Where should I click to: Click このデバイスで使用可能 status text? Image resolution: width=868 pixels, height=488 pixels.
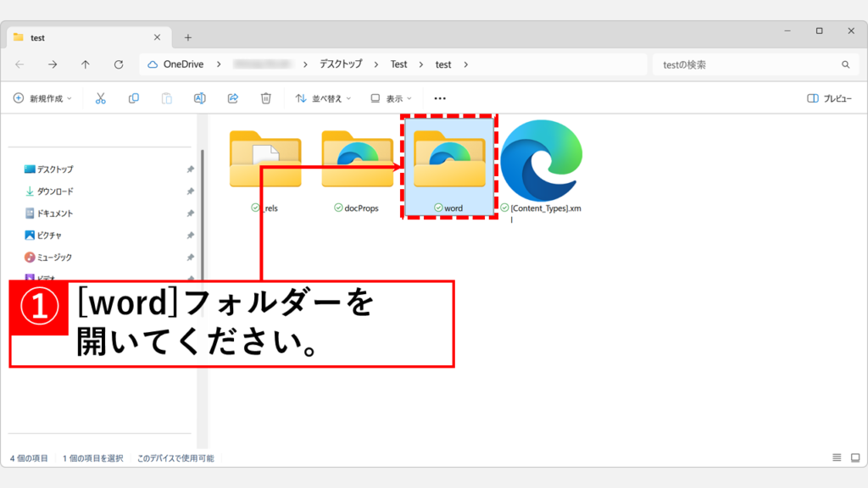pyautogui.click(x=175, y=458)
